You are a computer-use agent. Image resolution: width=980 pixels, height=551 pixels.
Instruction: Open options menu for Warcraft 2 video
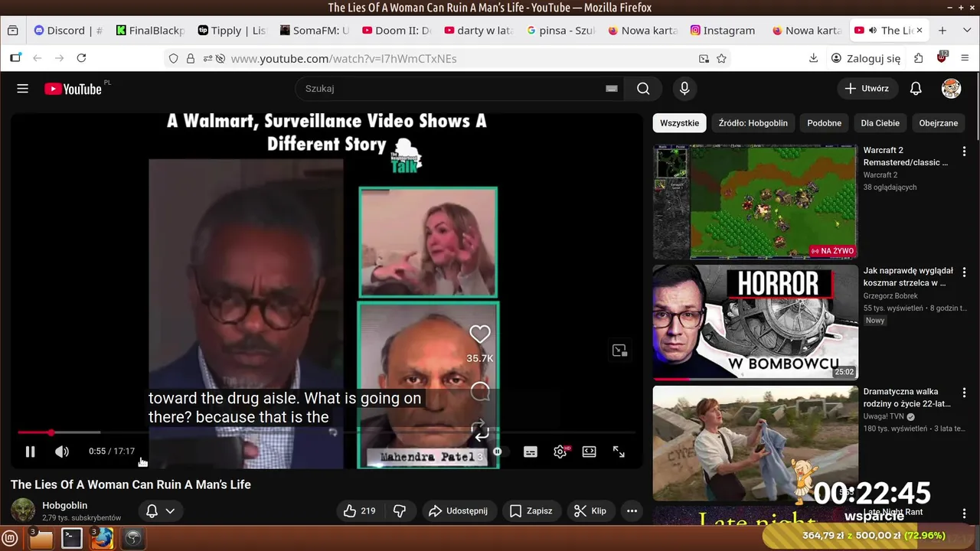coord(964,152)
